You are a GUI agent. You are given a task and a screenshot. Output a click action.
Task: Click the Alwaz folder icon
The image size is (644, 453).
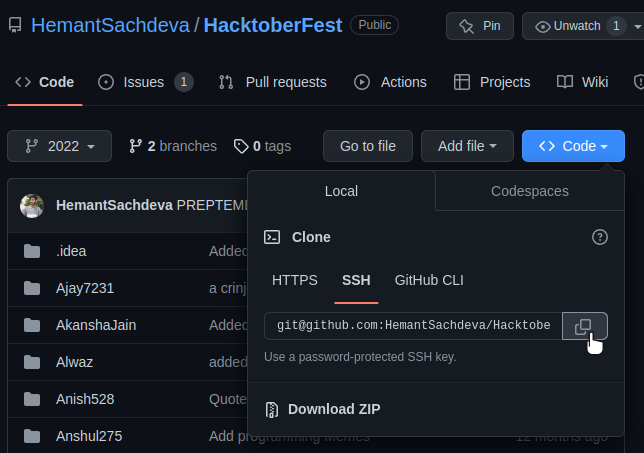pos(32,362)
